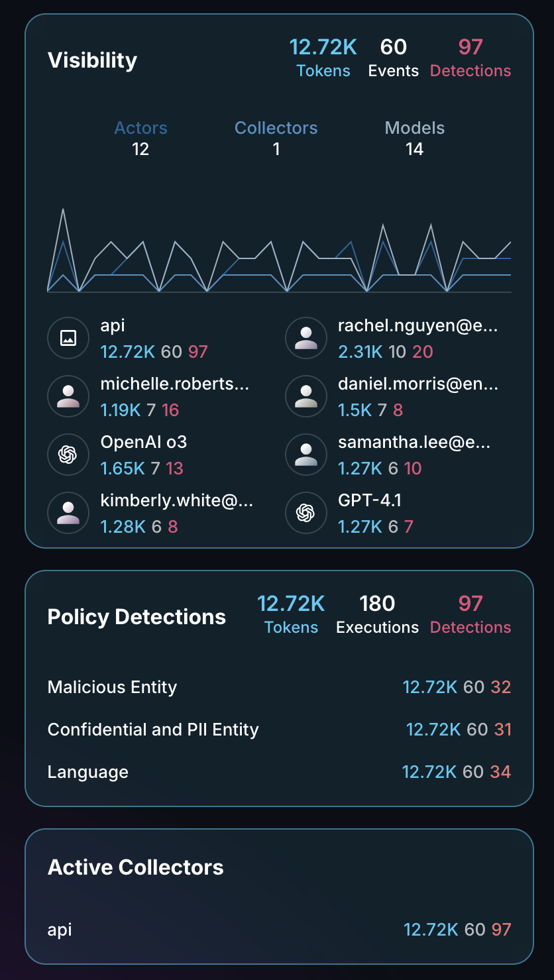
Task: Click the OpenAI o3 logo icon
Action: pos(68,455)
